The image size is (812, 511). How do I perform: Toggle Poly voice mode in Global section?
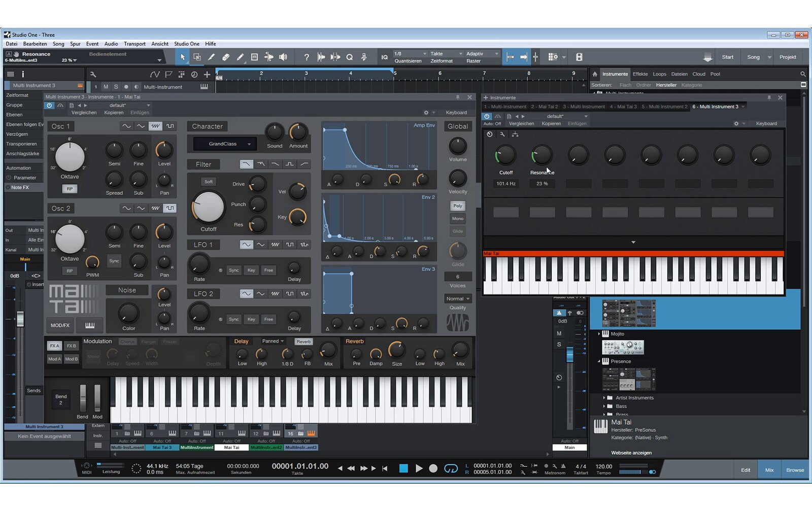click(x=458, y=206)
